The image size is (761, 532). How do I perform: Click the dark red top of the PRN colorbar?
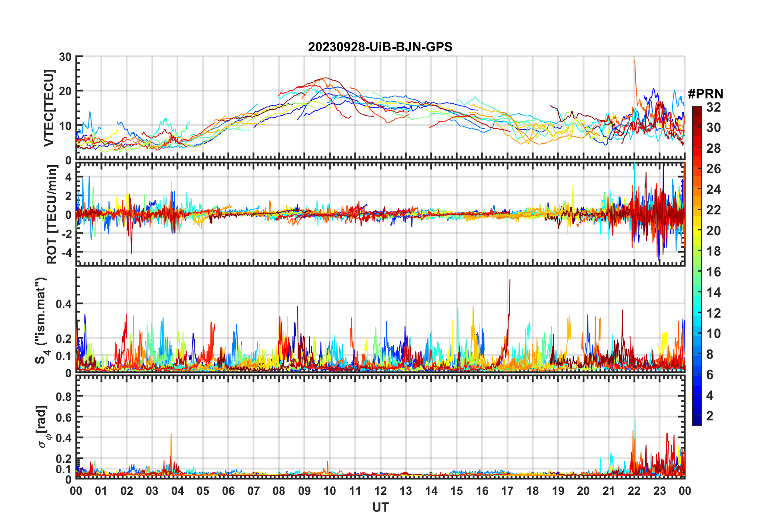pos(697,110)
